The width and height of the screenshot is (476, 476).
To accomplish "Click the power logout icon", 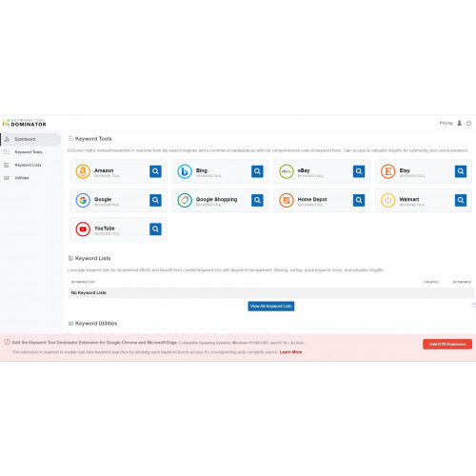I will 468,123.
